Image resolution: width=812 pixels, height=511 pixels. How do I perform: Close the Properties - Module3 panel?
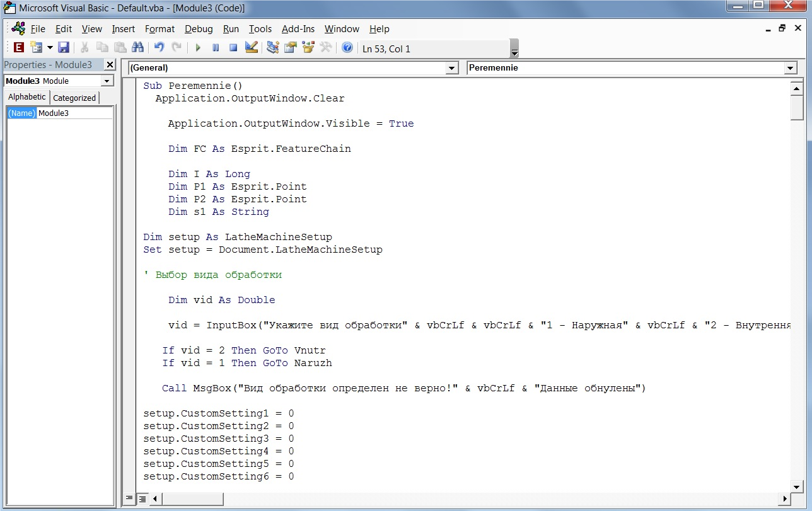[110, 65]
